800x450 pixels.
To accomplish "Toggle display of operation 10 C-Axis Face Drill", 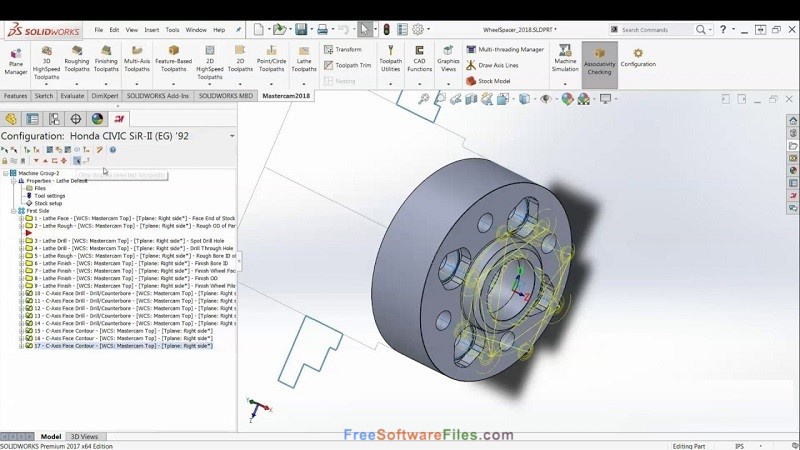I will click(x=29, y=293).
